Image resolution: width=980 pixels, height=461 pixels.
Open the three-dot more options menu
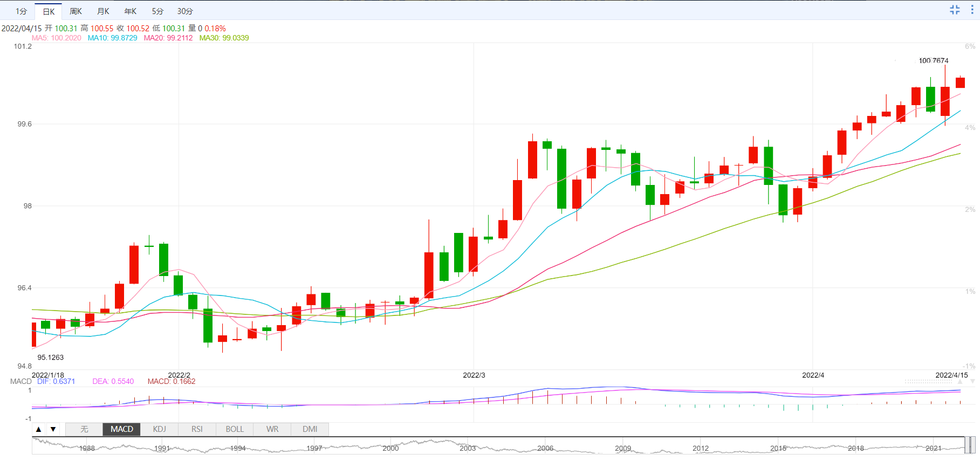pos(972,10)
